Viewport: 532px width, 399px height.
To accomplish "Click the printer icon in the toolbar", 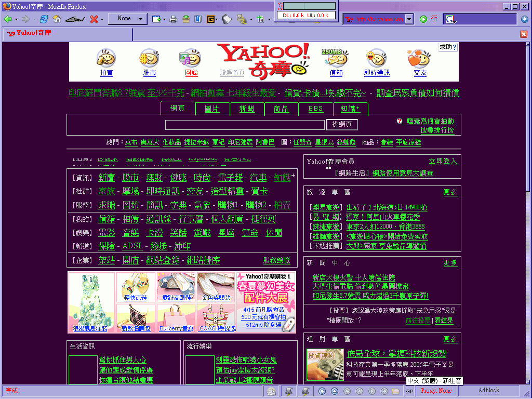I will [x=174, y=19].
